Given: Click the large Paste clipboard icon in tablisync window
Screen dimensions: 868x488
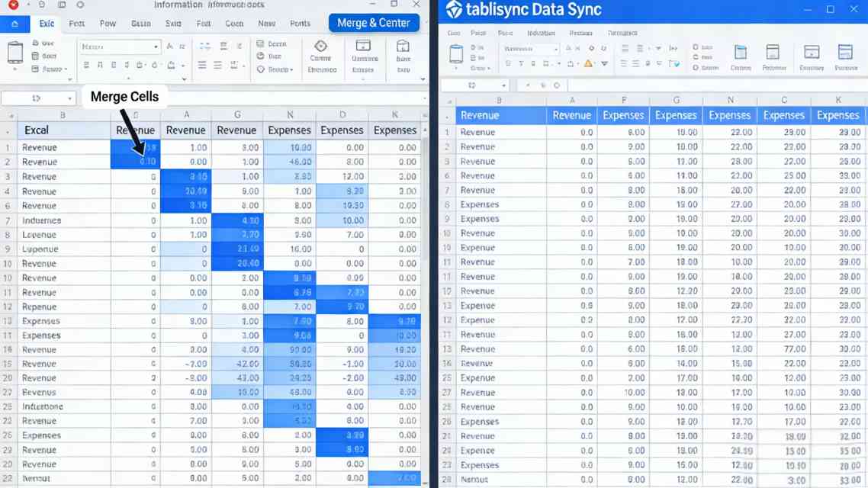Looking at the screenshot, I should pyautogui.click(x=456, y=54).
